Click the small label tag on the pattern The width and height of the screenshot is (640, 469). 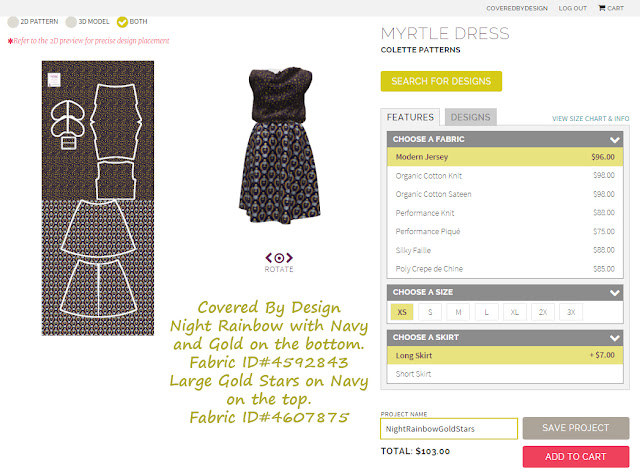point(54,80)
